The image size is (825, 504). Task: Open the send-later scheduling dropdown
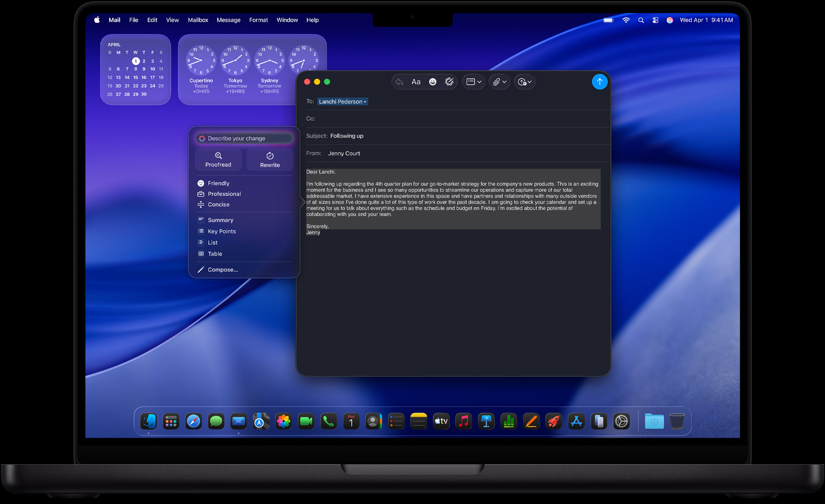[x=524, y=82]
